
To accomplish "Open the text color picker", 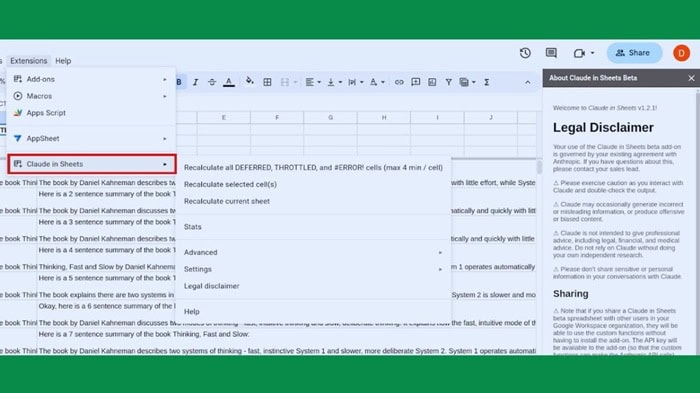I will (229, 82).
